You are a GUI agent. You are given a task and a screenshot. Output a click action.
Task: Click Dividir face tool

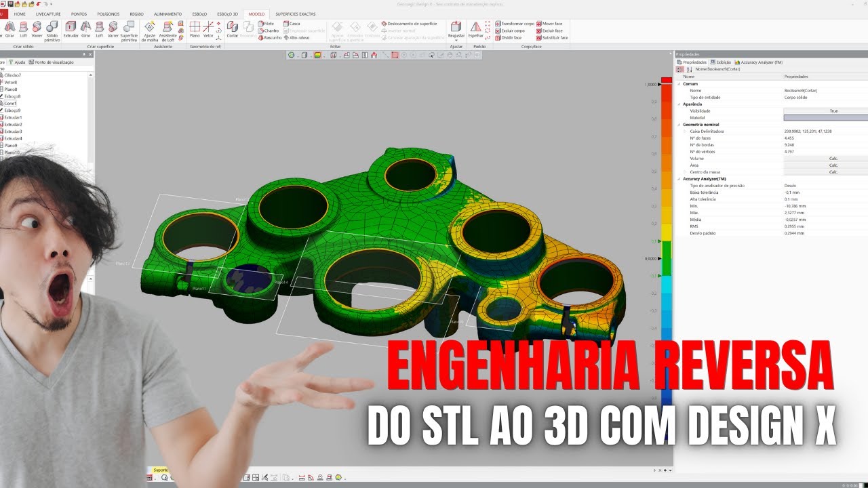(x=508, y=37)
